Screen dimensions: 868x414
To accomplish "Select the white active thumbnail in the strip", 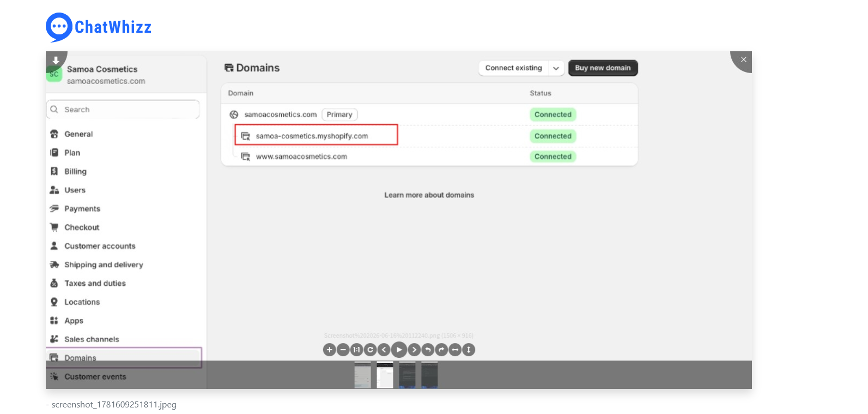I will [x=385, y=375].
